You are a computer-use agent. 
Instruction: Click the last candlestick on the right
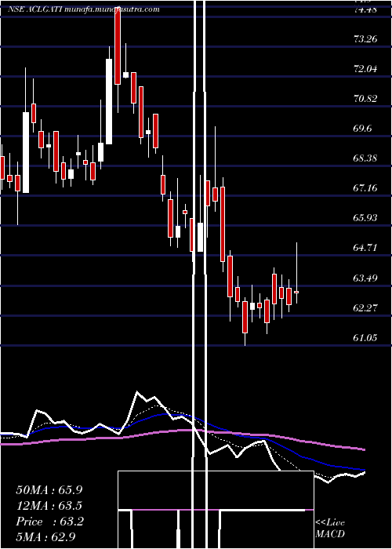point(296,292)
